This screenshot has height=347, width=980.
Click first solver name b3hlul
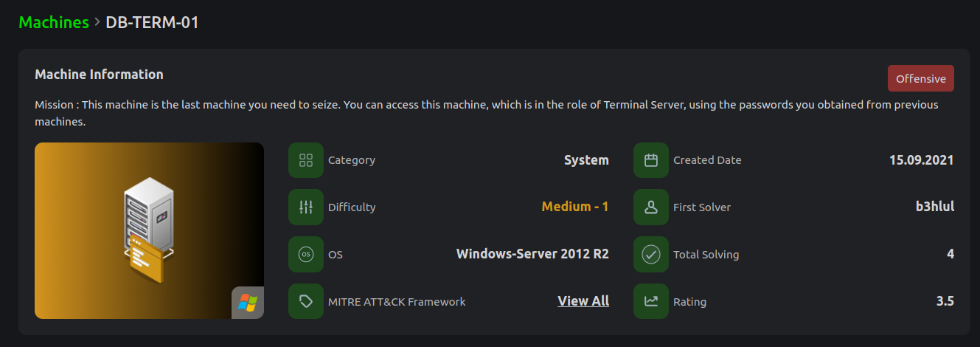point(930,207)
